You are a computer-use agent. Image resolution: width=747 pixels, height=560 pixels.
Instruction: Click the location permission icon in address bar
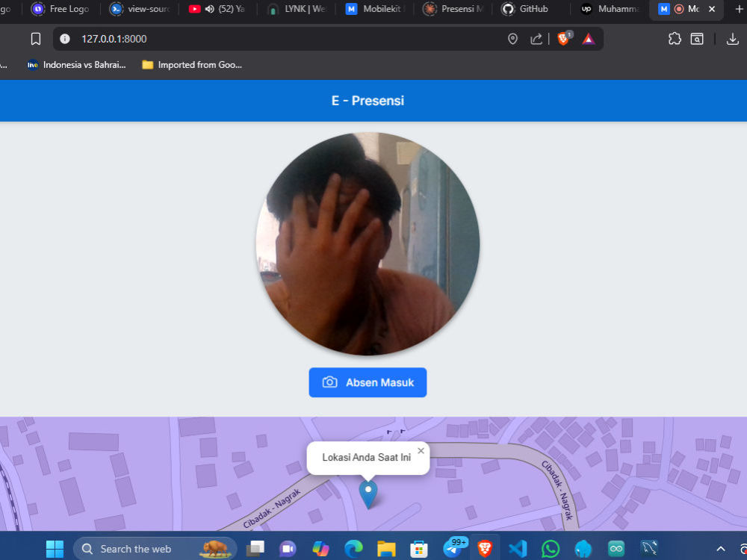point(512,39)
